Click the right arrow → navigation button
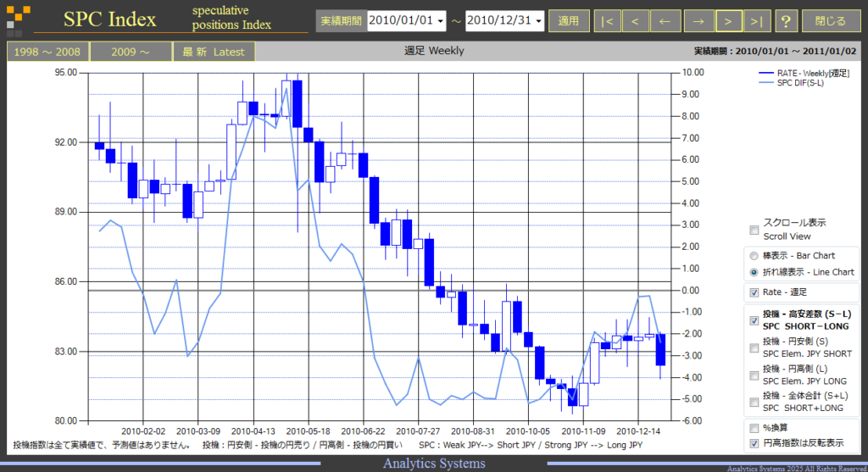The height and width of the screenshot is (472, 868). 698,21
